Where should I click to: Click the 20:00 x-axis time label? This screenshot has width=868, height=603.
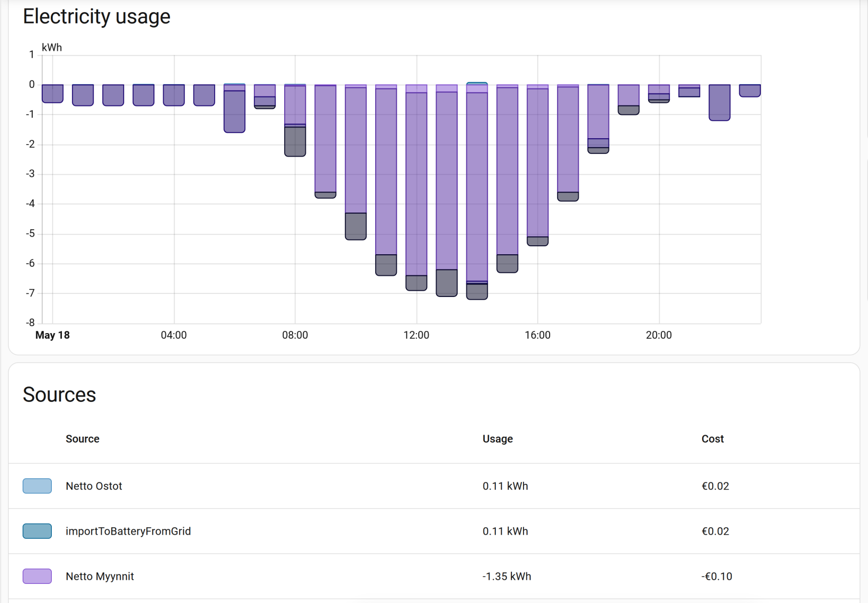point(659,335)
